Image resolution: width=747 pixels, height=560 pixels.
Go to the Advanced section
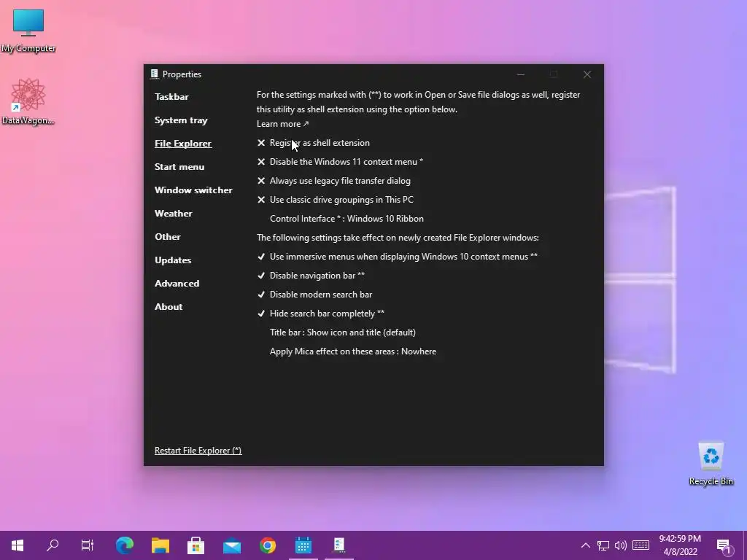click(x=177, y=284)
